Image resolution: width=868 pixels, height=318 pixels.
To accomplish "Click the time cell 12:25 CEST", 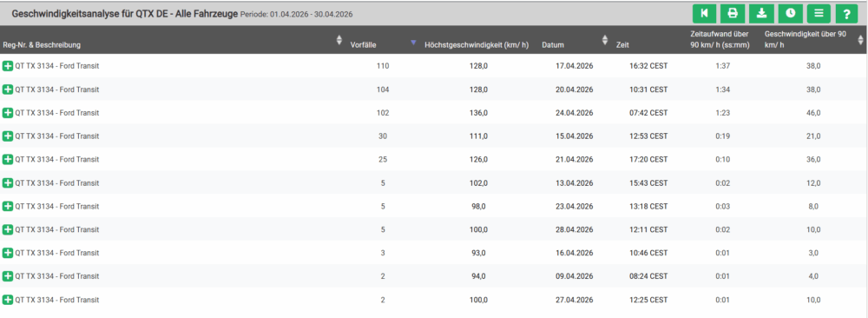I will (x=648, y=300).
